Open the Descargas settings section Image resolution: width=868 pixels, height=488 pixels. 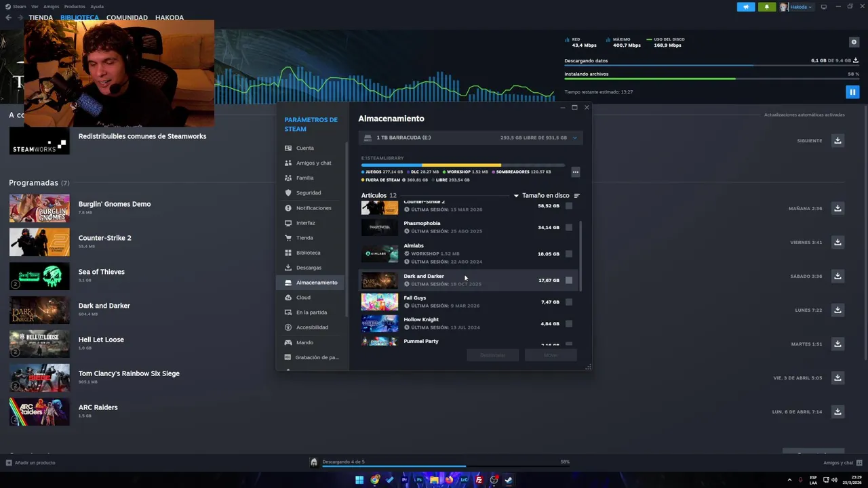click(x=311, y=268)
